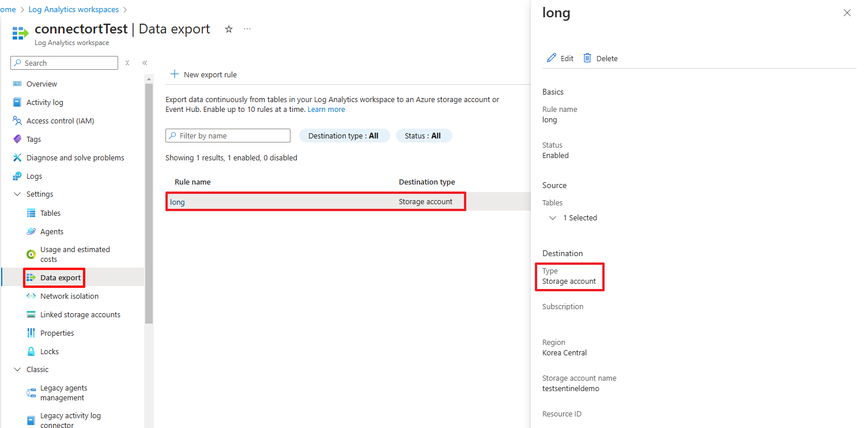Close the long details panel
Screen dimensions: 868x428
pos(847,13)
